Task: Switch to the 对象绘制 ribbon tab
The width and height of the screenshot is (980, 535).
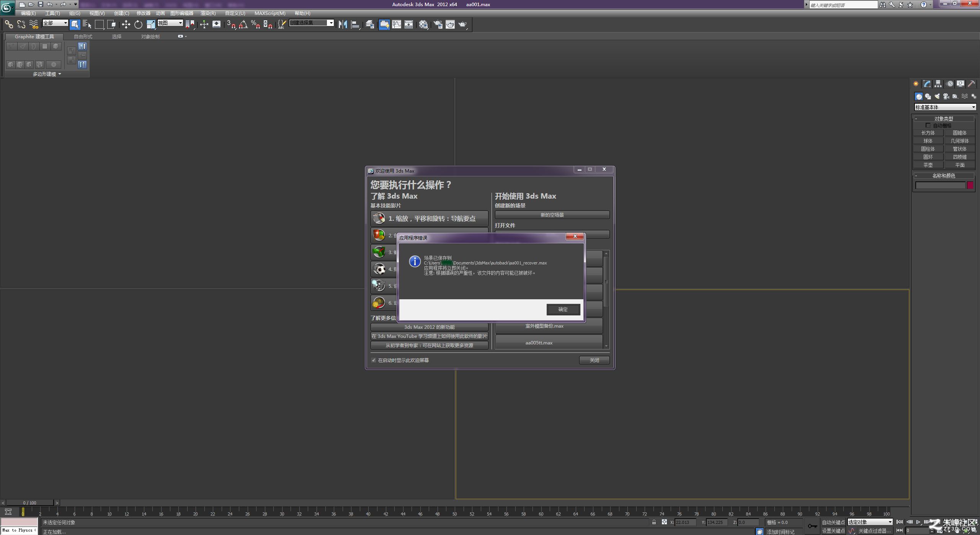Action: [150, 37]
